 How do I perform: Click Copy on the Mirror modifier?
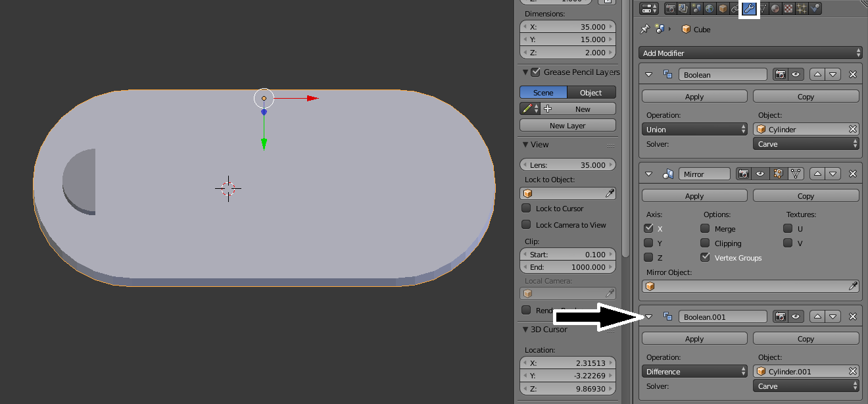coord(806,196)
